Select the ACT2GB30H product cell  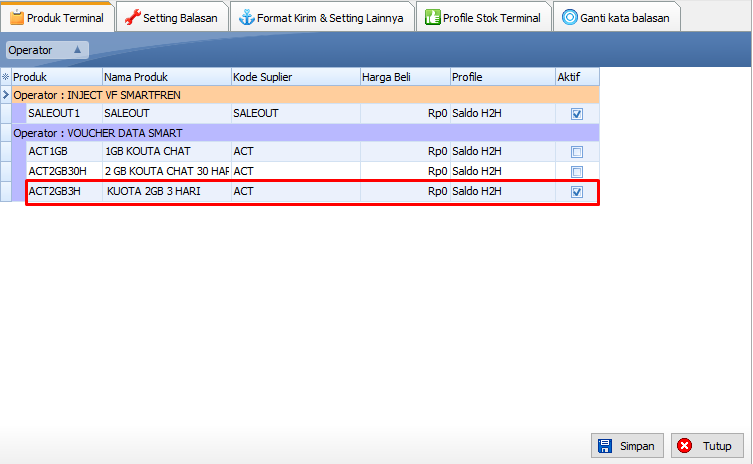tap(64, 171)
